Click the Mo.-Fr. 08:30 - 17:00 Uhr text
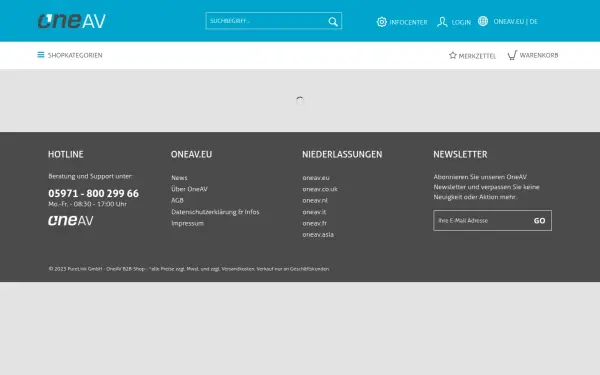 (88, 204)
